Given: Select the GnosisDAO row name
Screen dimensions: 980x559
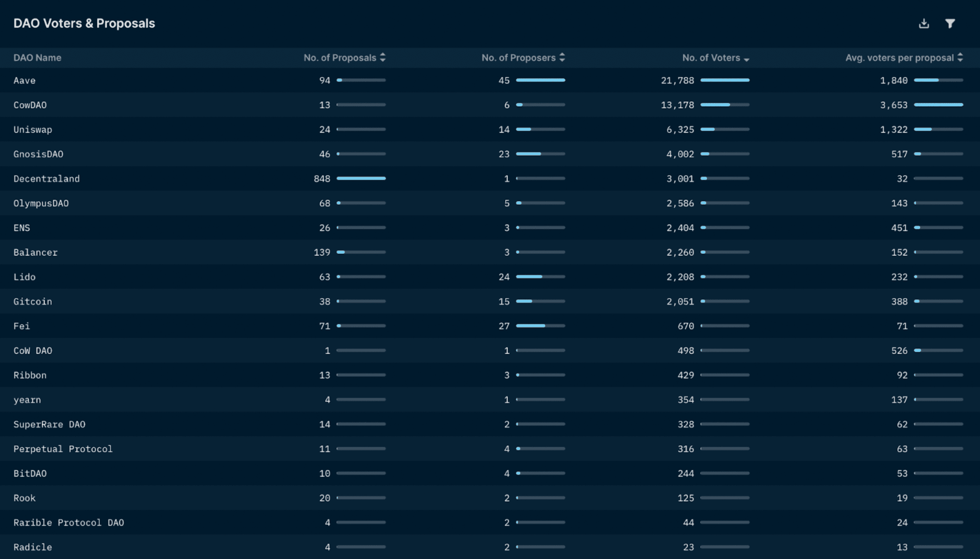Looking at the screenshot, I should (x=38, y=154).
